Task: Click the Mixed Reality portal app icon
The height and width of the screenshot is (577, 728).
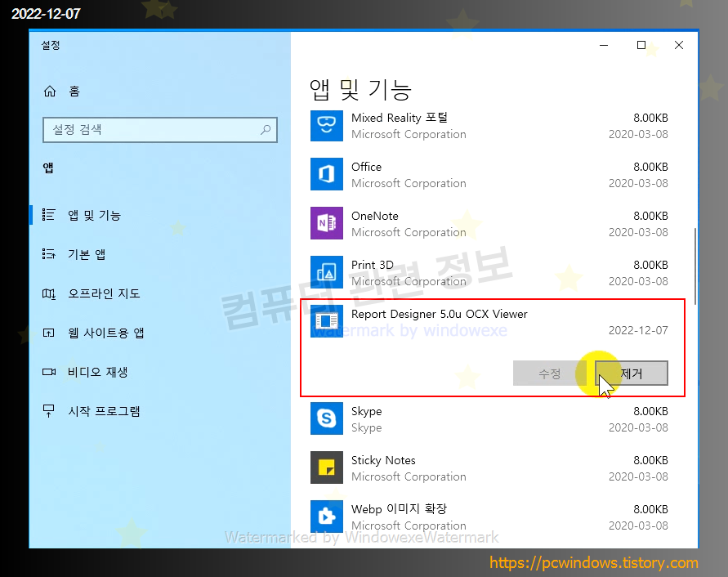Action: coord(327,125)
